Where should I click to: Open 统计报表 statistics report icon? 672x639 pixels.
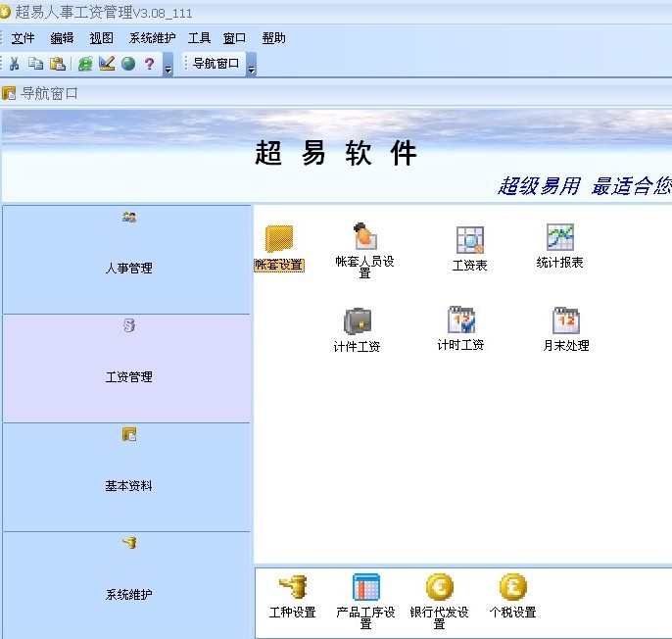(559, 238)
